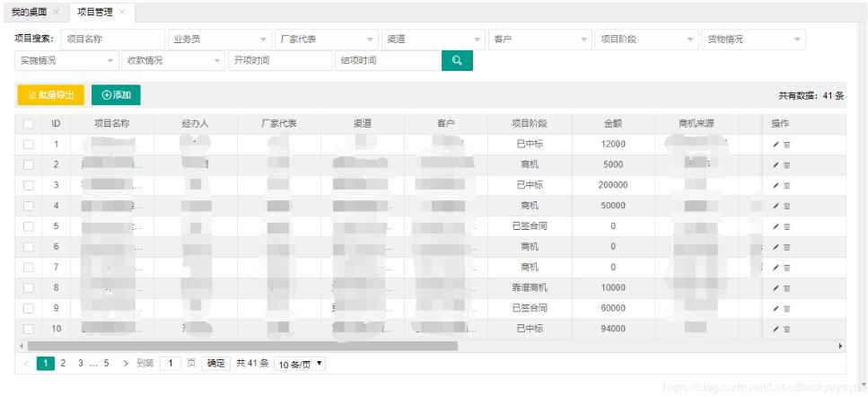
Task: Select the checkbox for row ID 8
Action: [x=29, y=287]
